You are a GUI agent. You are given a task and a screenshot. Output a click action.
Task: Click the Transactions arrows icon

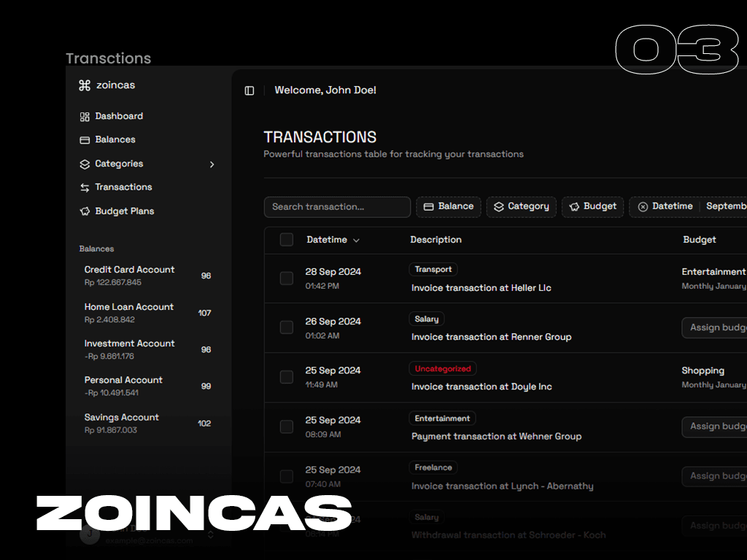pyautogui.click(x=85, y=187)
